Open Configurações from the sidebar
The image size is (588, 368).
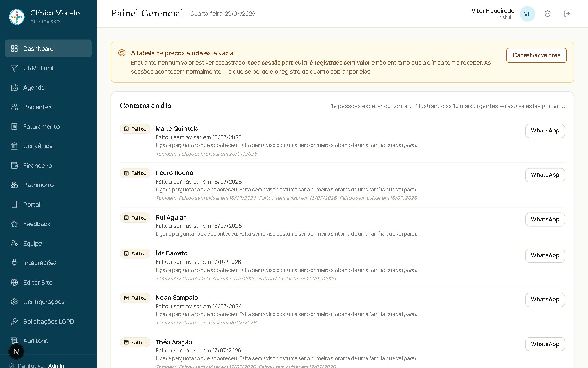pyautogui.click(x=48, y=302)
